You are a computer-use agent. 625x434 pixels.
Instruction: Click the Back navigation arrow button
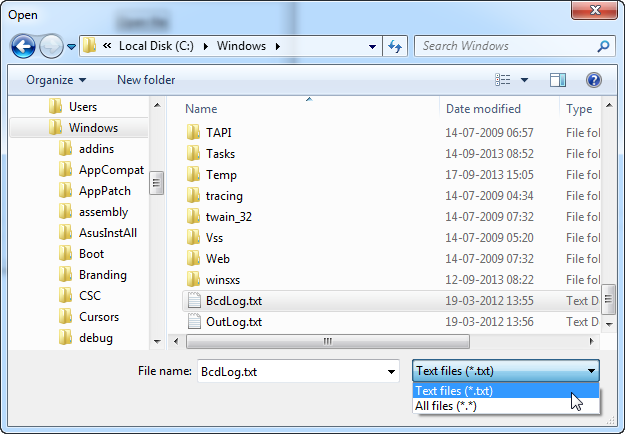click(24, 46)
